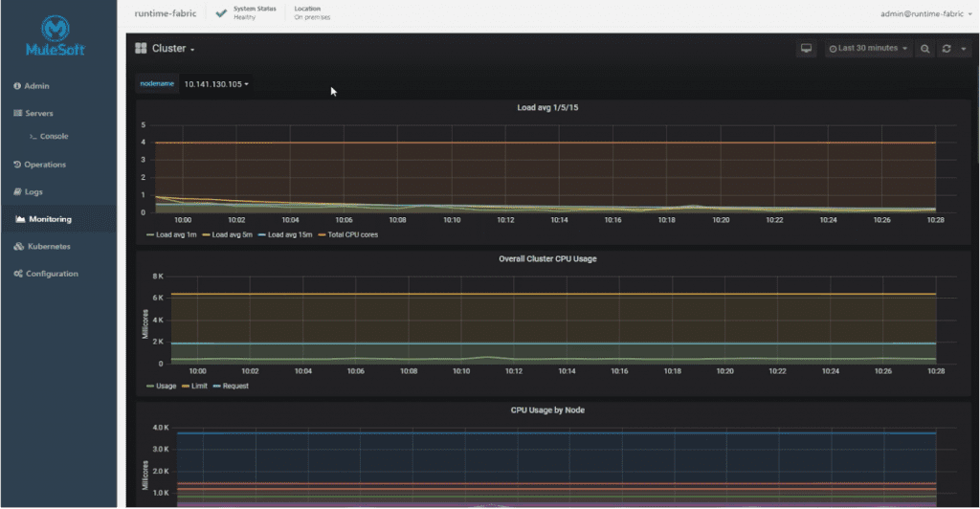Click the Request legend color line

[x=217, y=387]
